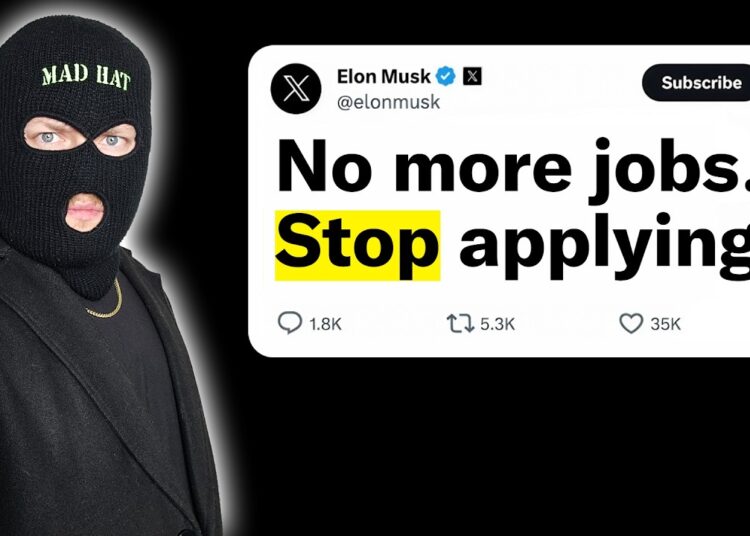750x536 pixels.
Task: Click the gold chain necklace
Action: click(107, 301)
